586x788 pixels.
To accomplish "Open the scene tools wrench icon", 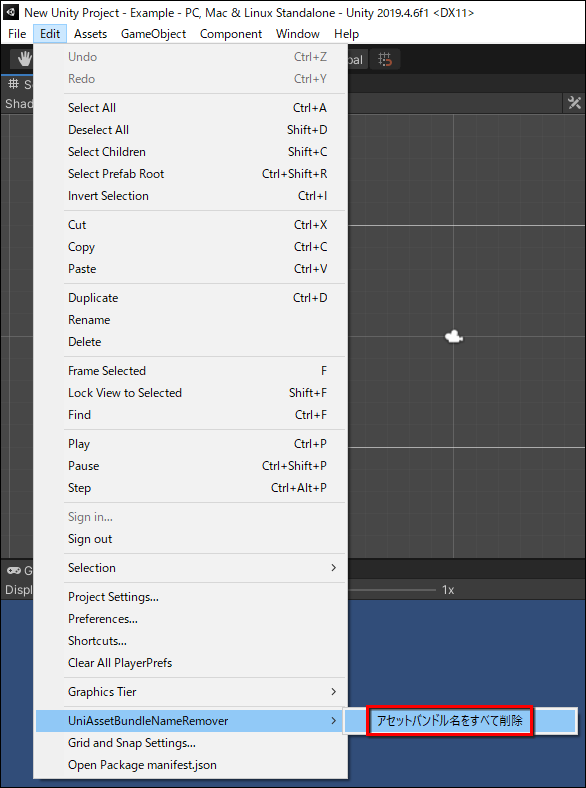I will pos(574,103).
